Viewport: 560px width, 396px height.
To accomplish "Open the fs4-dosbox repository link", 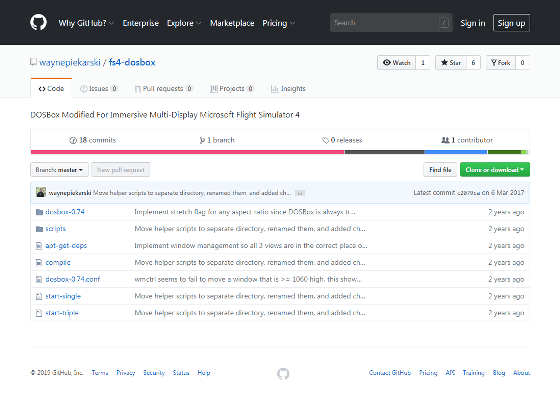I will click(x=132, y=62).
